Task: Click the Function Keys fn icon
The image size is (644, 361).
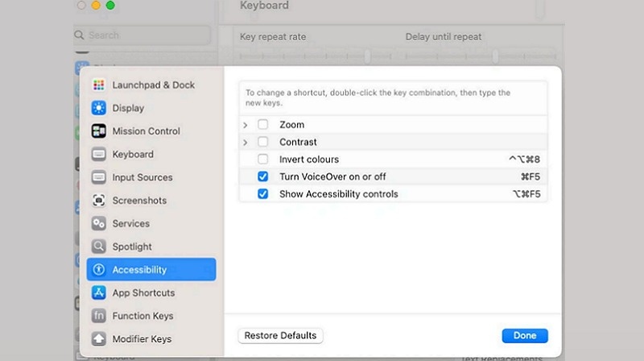Action: [98, 315]
